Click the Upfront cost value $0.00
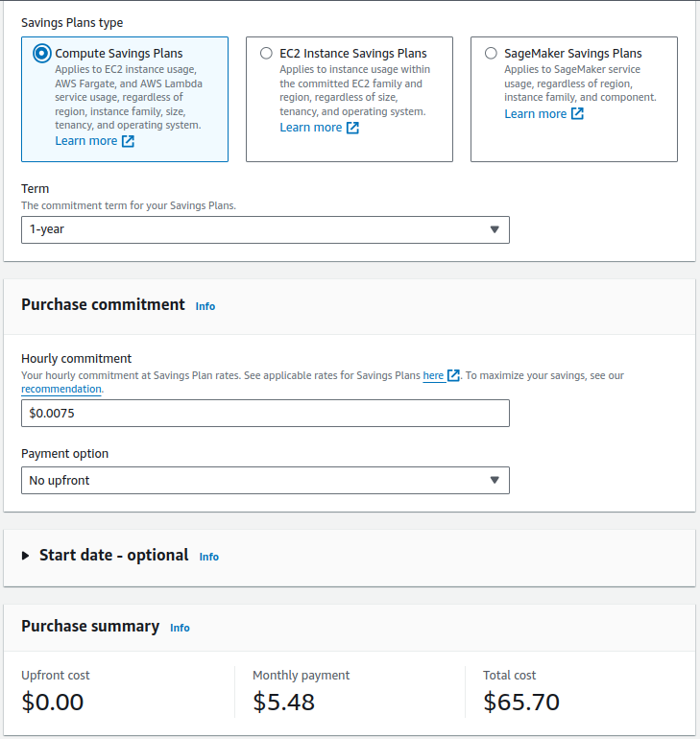The width and height of the screenshot is (700, 739). tap(52, 702)
